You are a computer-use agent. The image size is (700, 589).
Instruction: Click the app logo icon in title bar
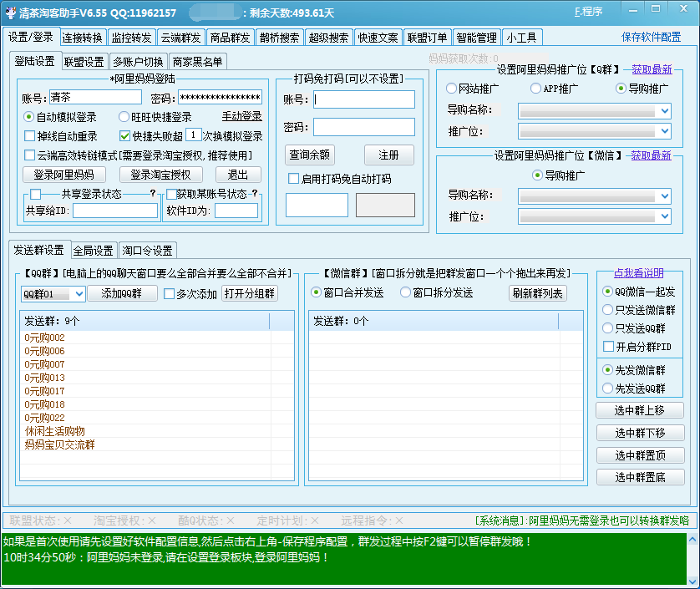point(10,13)
